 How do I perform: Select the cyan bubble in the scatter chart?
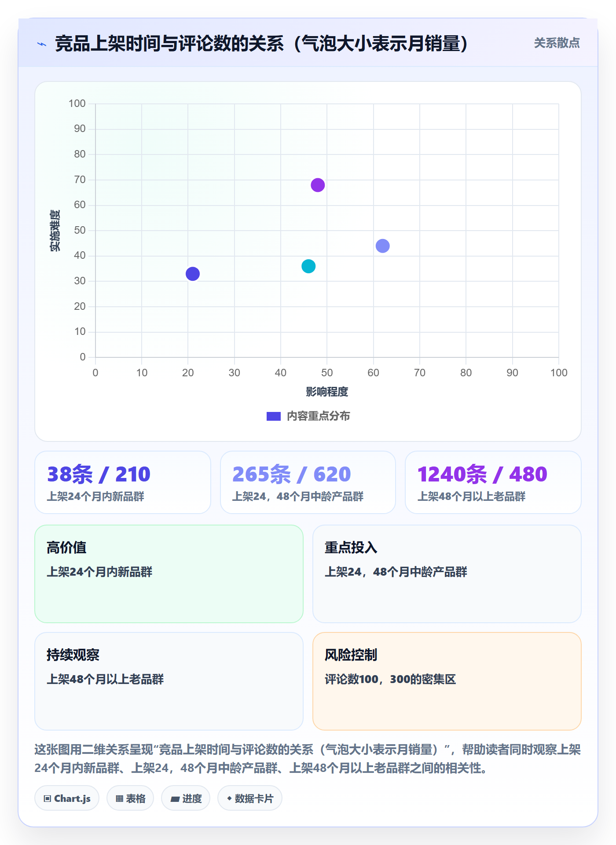pyautogui.click(x=308, y=266)
